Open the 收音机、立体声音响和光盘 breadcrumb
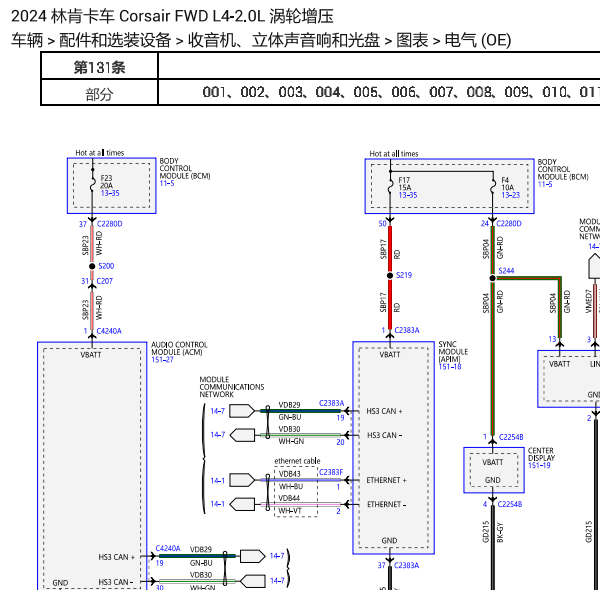 coord(284,40)
